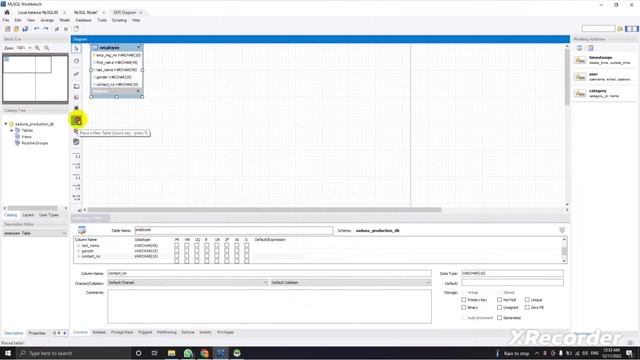Zoom out the Bird's Eye view
The image size is (640, 360).
47,48
